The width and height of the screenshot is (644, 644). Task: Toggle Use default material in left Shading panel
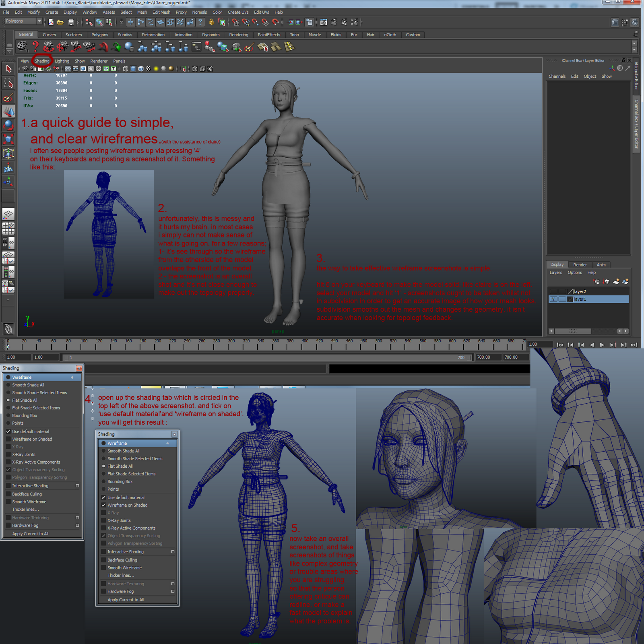pos(30,431)
